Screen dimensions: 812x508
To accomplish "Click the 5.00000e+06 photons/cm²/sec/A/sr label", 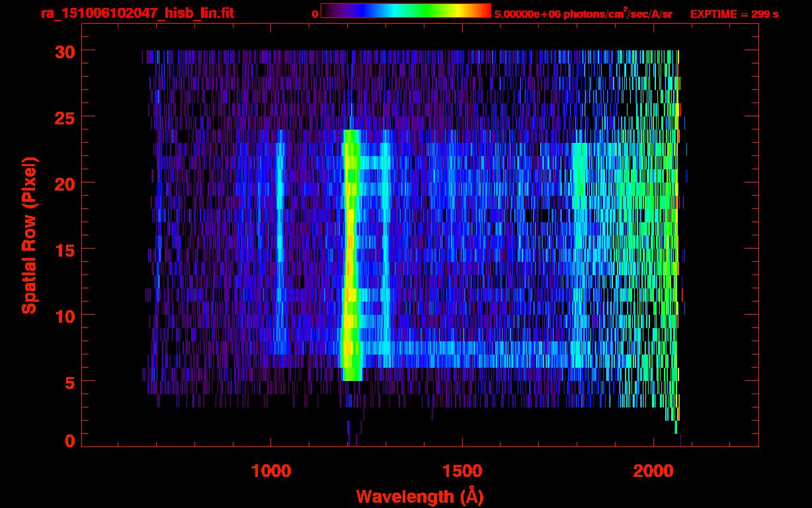I will click(583, 13).
